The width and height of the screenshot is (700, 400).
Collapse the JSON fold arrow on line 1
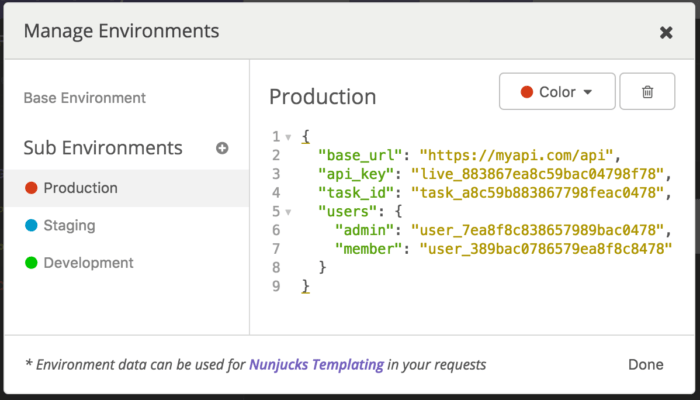288,137
